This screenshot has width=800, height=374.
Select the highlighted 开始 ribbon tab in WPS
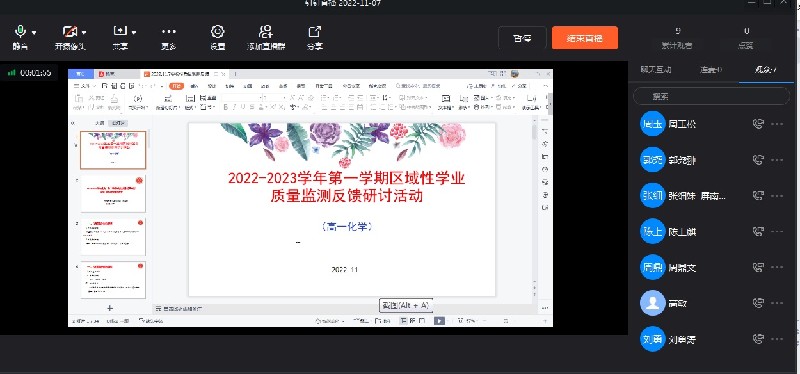176,86
